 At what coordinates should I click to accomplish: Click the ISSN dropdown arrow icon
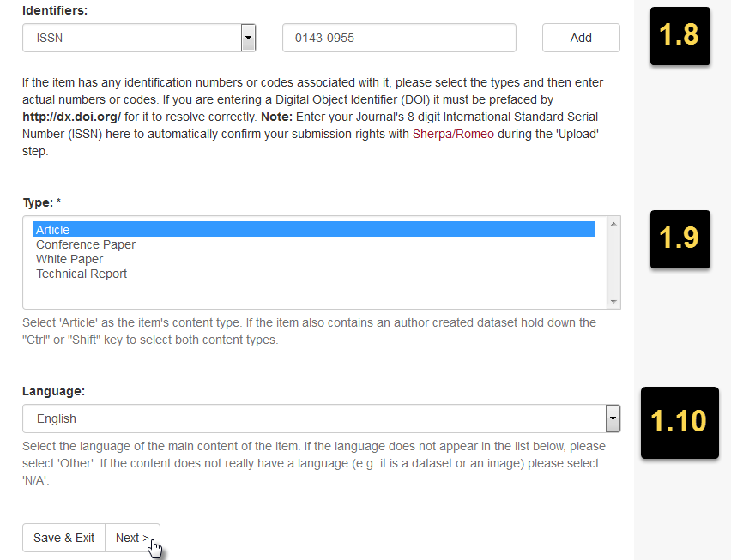[248, 38]
